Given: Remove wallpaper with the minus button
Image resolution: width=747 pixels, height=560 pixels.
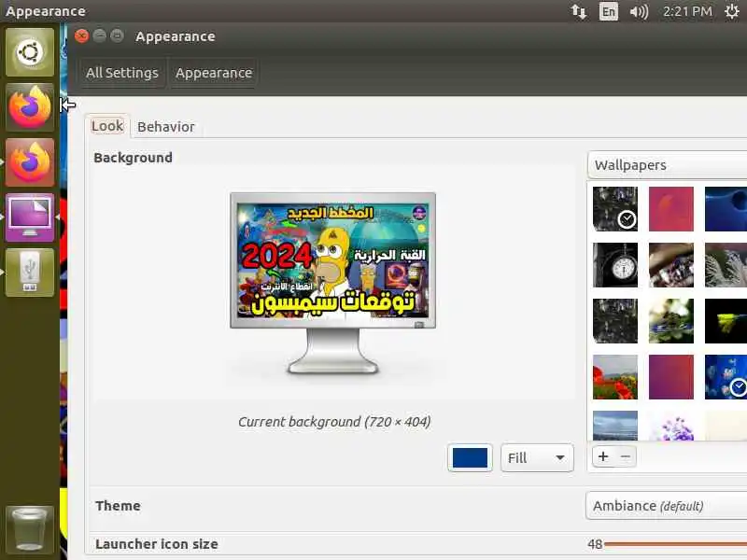Looking at the screenshot, I should pyautogui.click(x=625, y=456).
